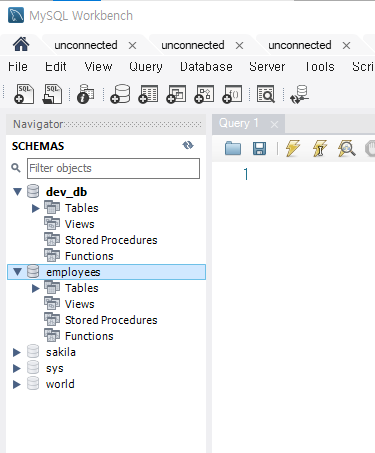Expand the sakila schema

[17, 352]
